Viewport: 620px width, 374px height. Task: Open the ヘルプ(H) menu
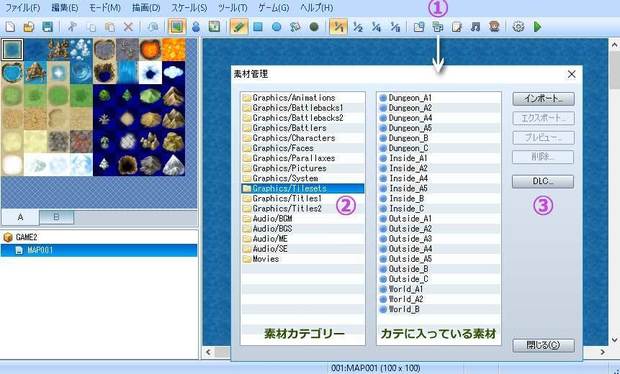point(316,8)
